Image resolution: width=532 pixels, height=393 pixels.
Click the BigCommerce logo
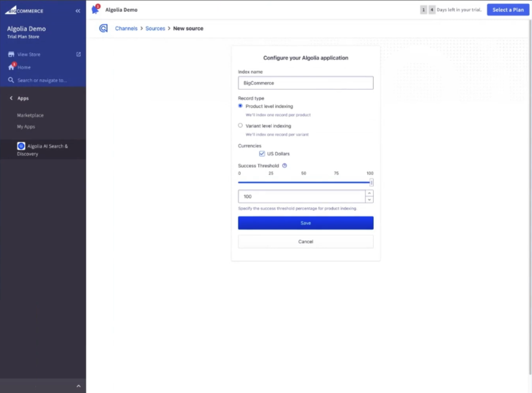[x=24, y=10]
